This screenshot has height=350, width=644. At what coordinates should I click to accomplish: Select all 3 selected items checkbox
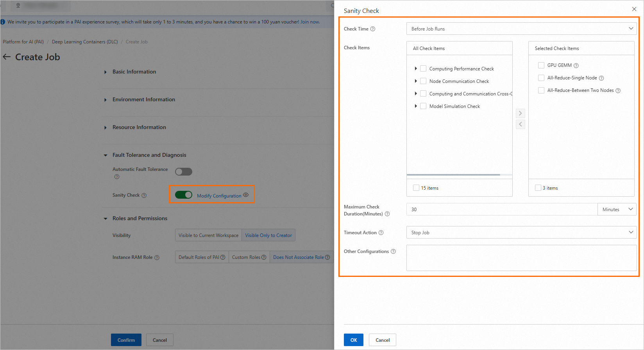538,188
